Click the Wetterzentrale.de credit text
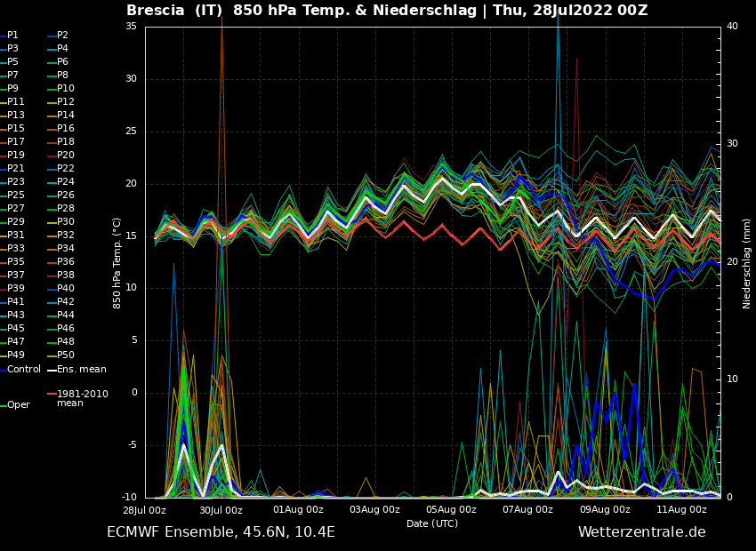This screenshot has width=756, height=551. 642,532
